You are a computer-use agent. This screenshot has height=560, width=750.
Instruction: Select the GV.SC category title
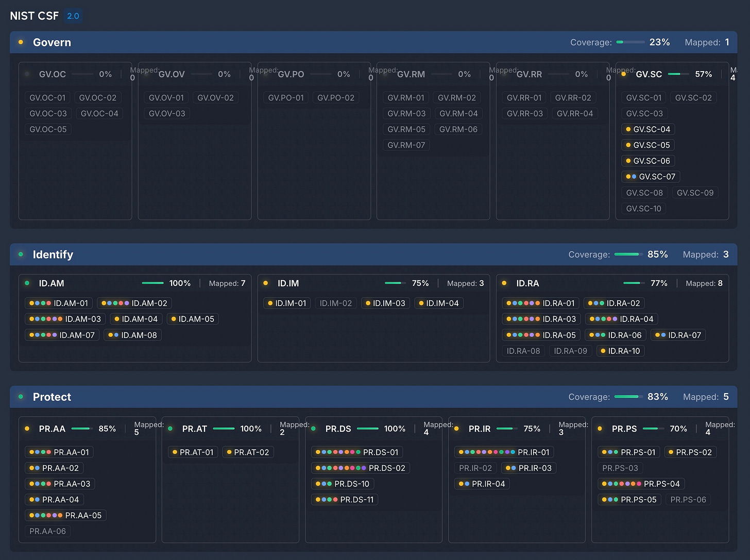click(x=649, y=74)
